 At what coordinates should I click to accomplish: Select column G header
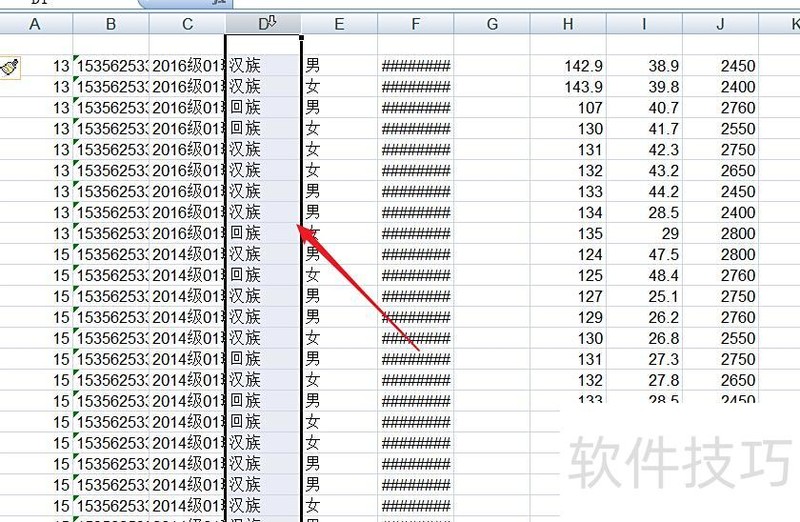(x=492, y=24)
